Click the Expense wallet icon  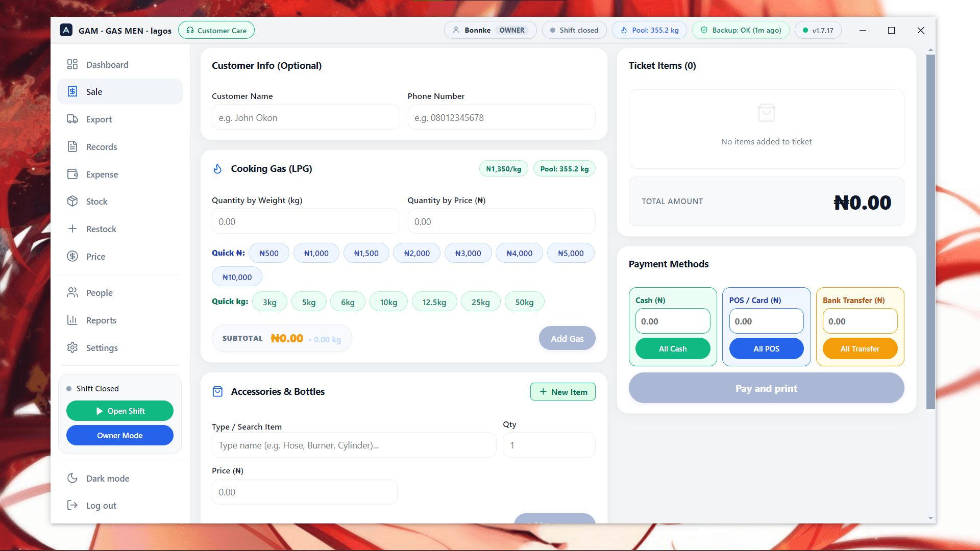[72, 174]
